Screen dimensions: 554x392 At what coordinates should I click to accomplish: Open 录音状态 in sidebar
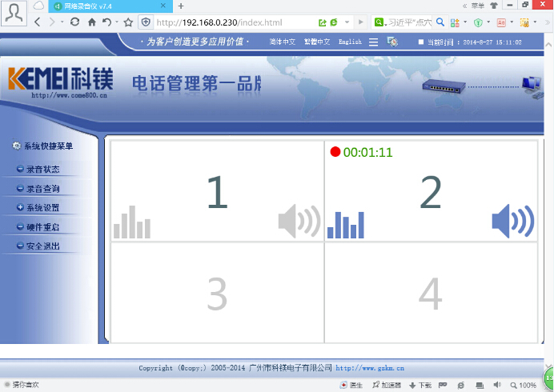point(42,170)
